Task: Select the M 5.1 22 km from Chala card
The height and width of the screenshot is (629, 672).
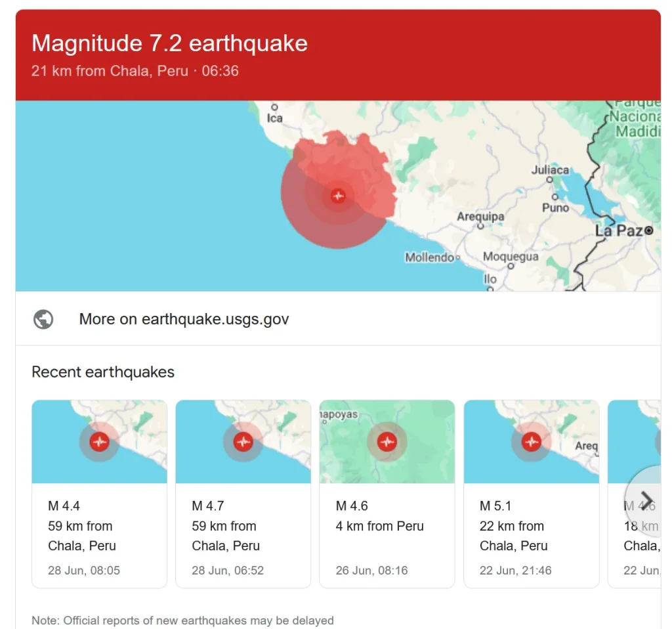Action: [x=532, y=494]
